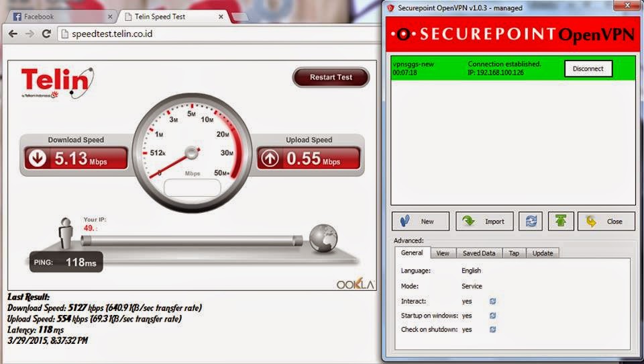Close the Securepoint OpenVPN window
This screenshot has height=364, width=644.
[627, 5]
